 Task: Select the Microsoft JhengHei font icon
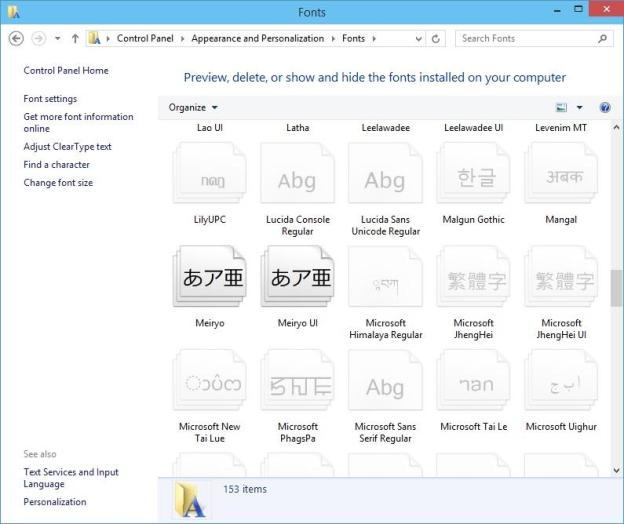click(473, 277)
